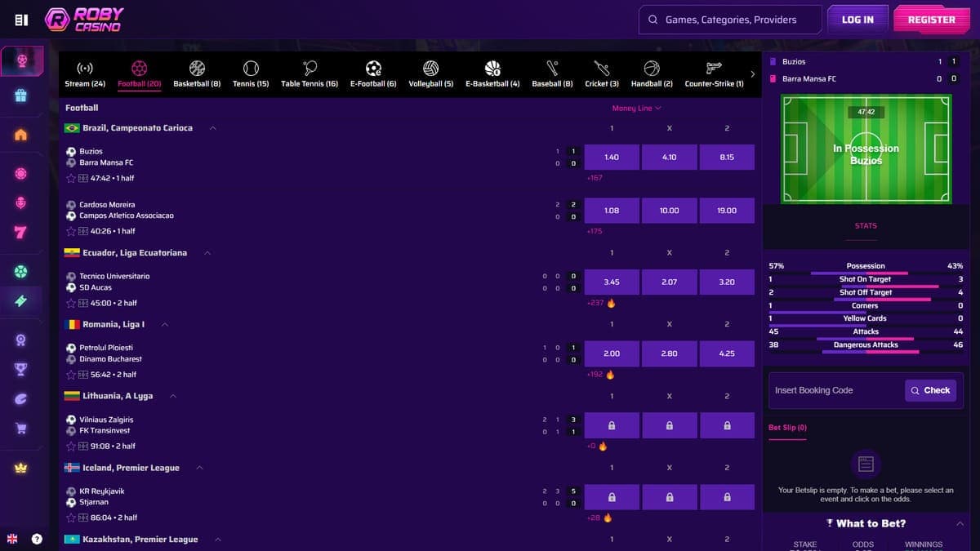Open the casino chip sidebar icon
This screenshot has width=980, height=551.
click(x=21, y=173)
